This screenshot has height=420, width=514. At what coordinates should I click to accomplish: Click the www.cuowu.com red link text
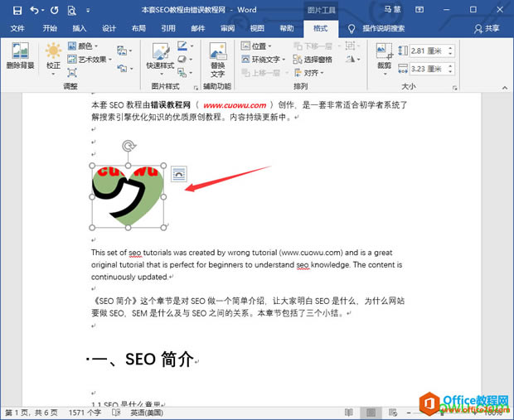235,105
